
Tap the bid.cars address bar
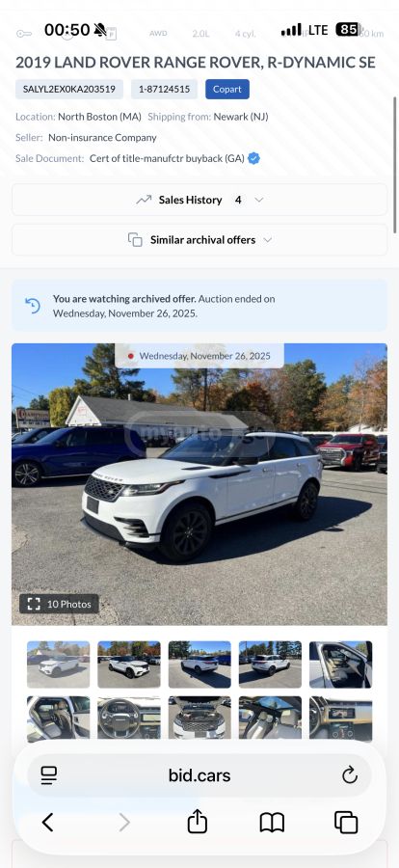tap(199, 775)
